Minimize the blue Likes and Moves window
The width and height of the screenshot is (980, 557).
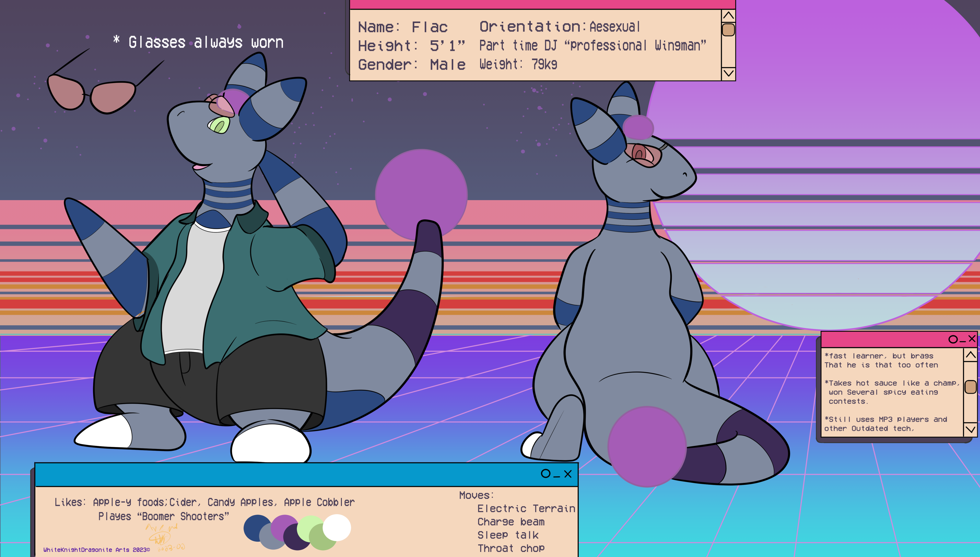coord(557,476)
